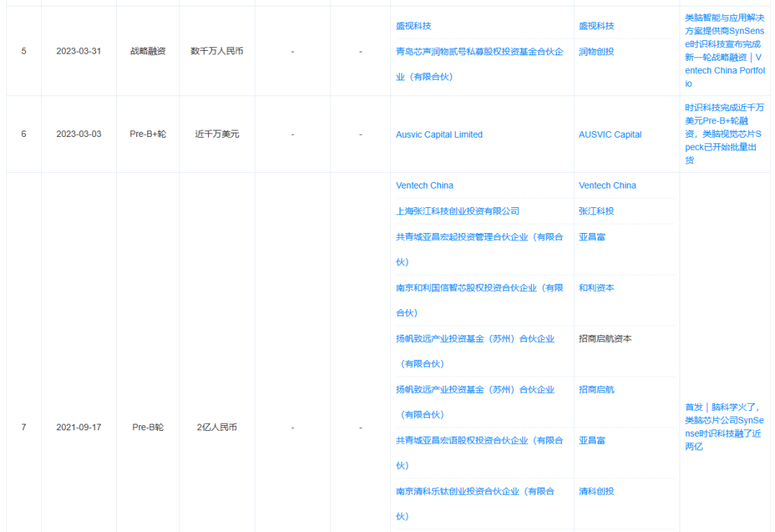The height and width of the screenshot is (532, 775).
Task: Click 亚昌富 link beside 共青城亚昌宏起
Action: pos(591,237)
